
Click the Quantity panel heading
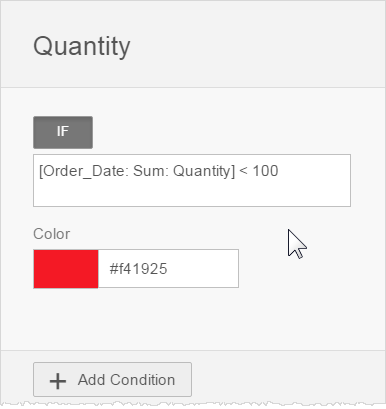82,47
